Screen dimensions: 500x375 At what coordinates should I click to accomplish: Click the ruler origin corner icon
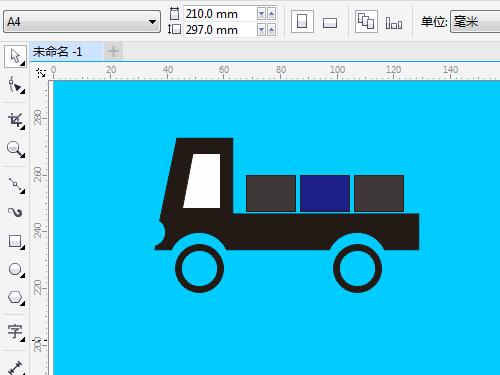(x=41, y=73)
